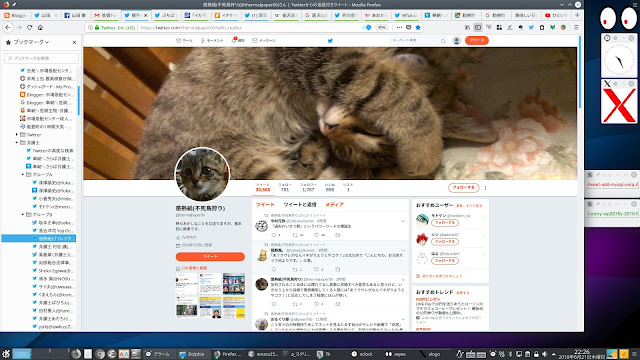Open the profile more options dots
This screenshot has width=640, height=360.
pos(485,188)
